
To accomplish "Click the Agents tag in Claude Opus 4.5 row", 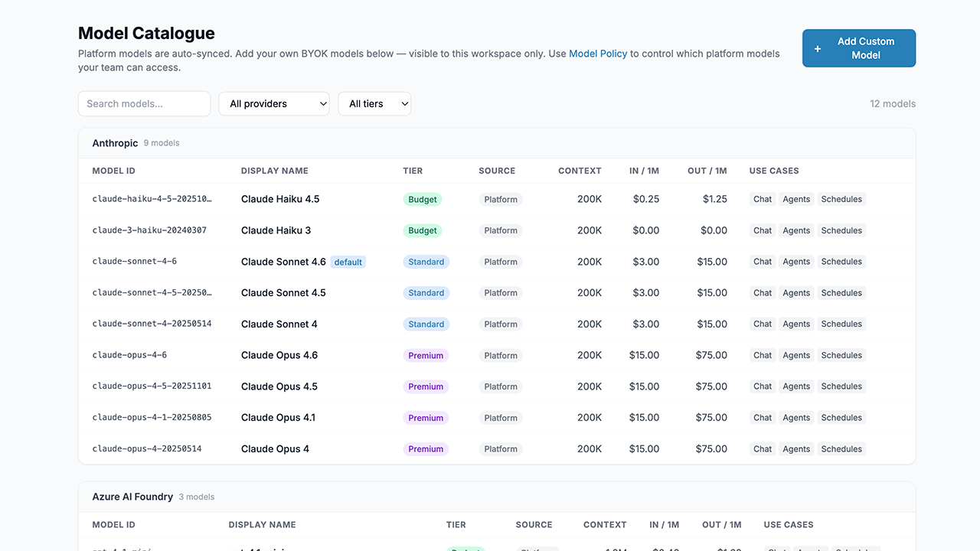I will point(796,386).
